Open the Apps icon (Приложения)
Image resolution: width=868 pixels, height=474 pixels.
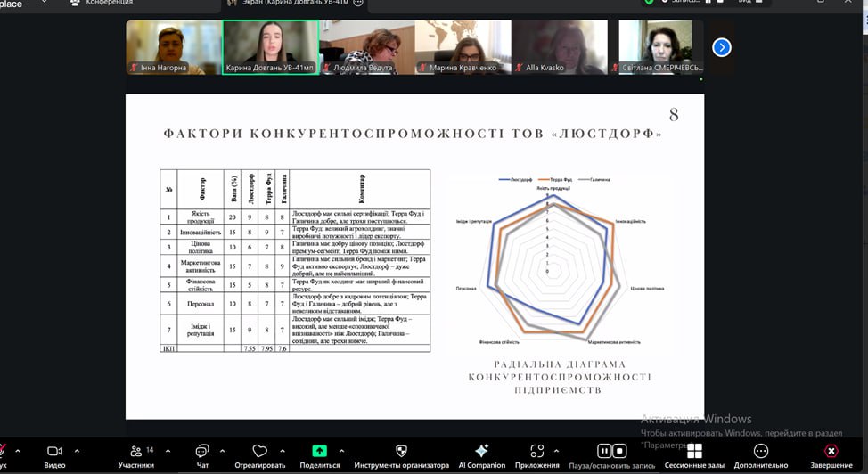click(536, 452)
